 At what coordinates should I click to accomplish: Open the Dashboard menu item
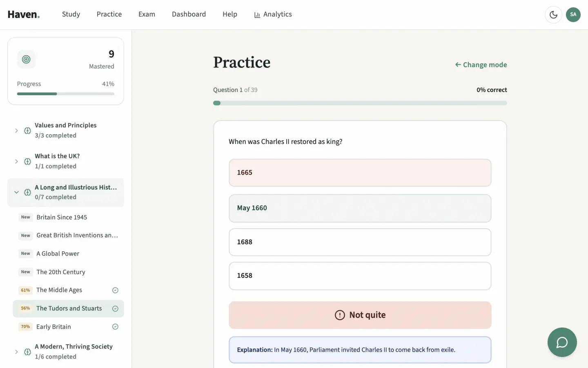click(x=189, y=14)
